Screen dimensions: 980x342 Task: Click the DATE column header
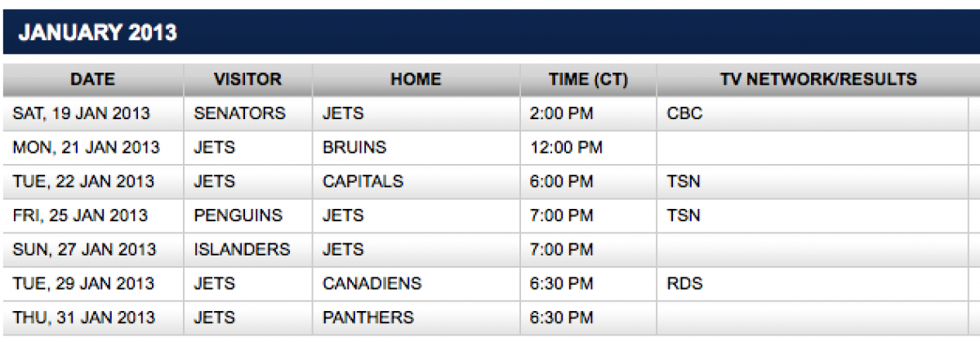tap(92, 79)
